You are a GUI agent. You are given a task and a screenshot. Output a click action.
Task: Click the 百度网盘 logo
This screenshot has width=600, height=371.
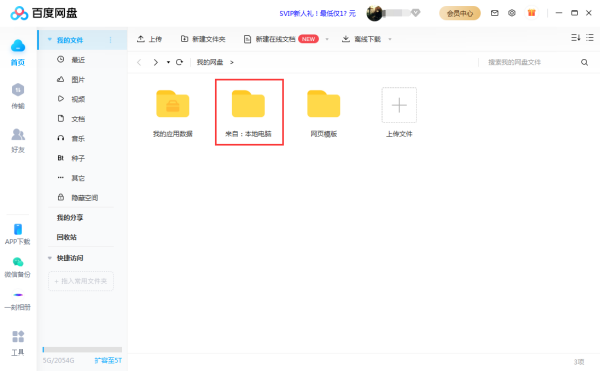[x=44, y=13]
